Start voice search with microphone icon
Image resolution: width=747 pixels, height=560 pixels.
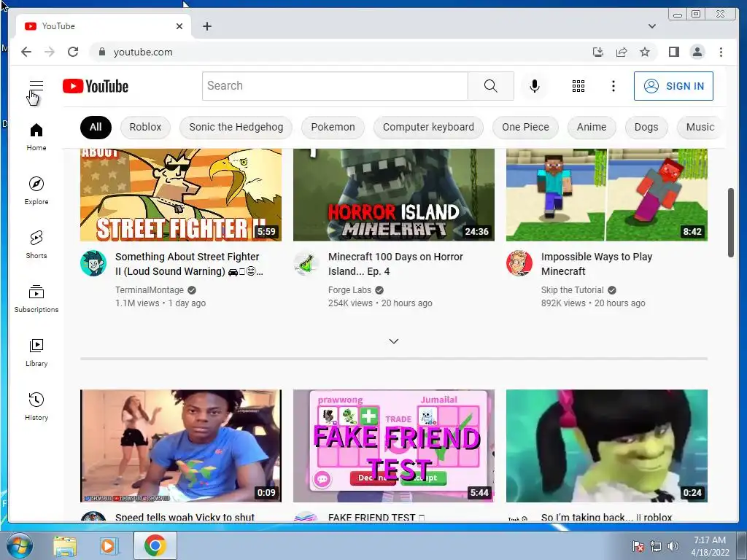point(535,86)
